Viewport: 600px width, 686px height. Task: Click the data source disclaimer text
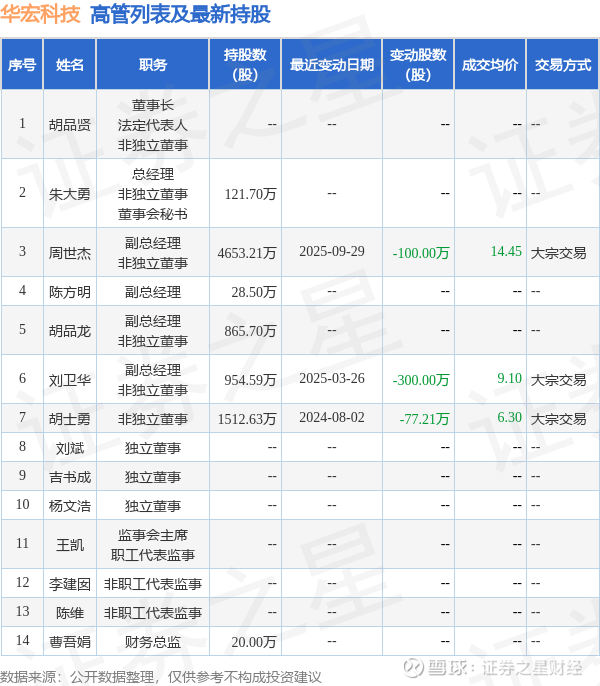161,677
